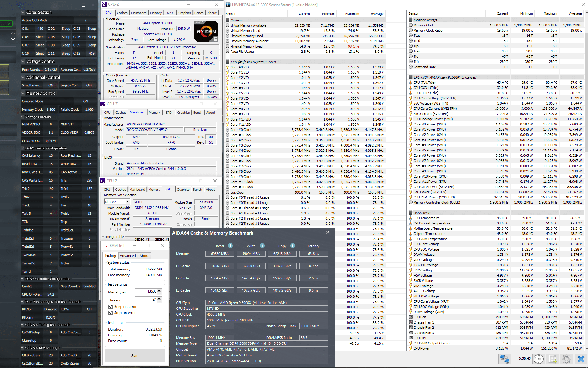Open the Caches tab in top CPU-Z window
Viewport: 588px width, 368px height.
click(x=122, y=13)
